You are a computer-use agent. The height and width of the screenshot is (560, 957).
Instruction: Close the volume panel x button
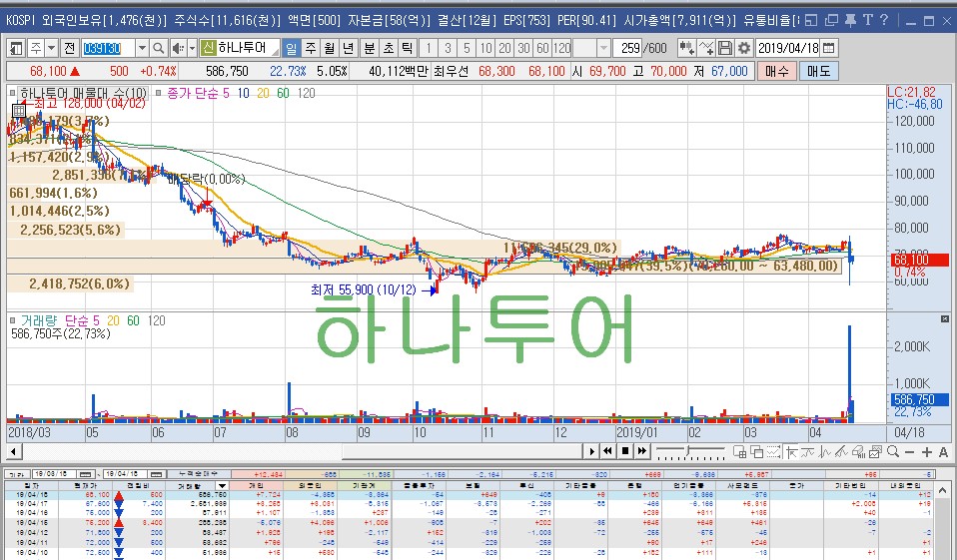[945, 319]
